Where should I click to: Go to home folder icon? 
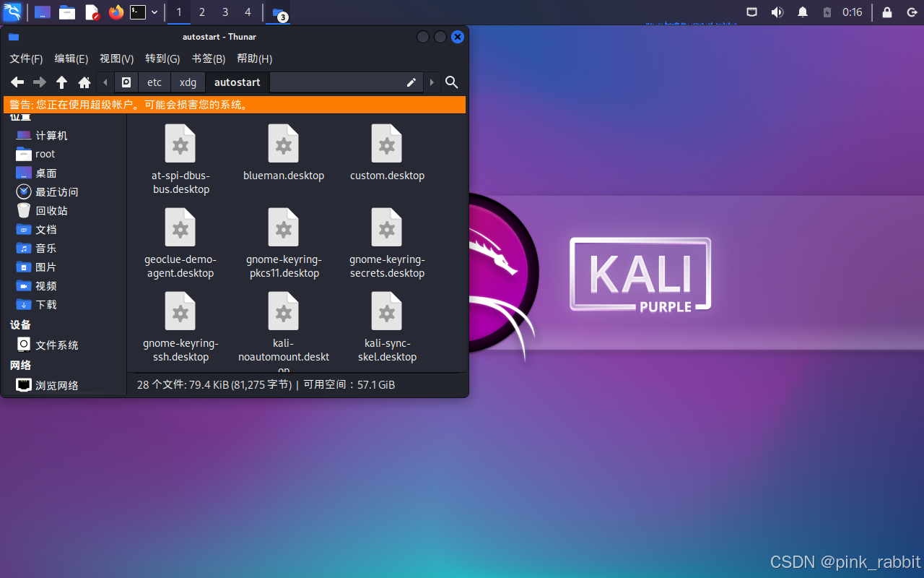click(x=84, y=82)
